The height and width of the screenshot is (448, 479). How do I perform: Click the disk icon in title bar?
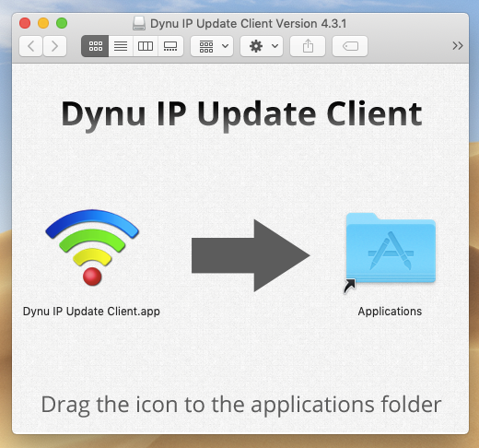(139, 23)
